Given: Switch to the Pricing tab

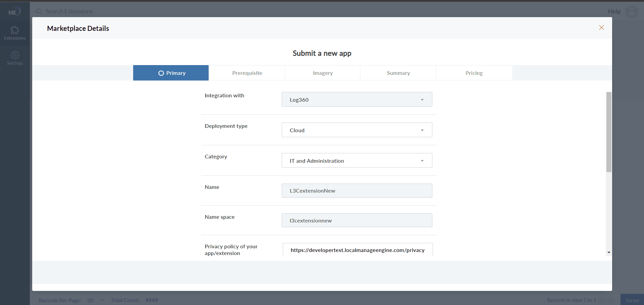Looking at the screenshot, I should click(x=474, y=73).
